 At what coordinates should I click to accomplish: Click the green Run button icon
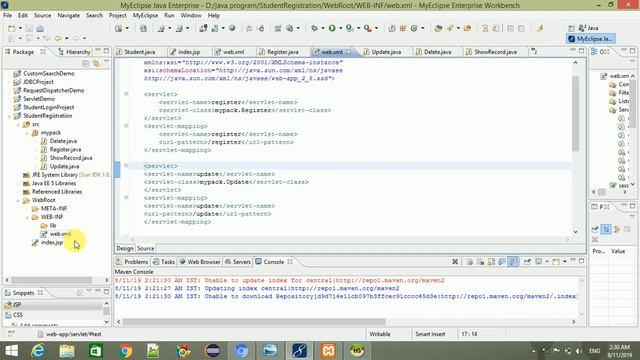332,28
